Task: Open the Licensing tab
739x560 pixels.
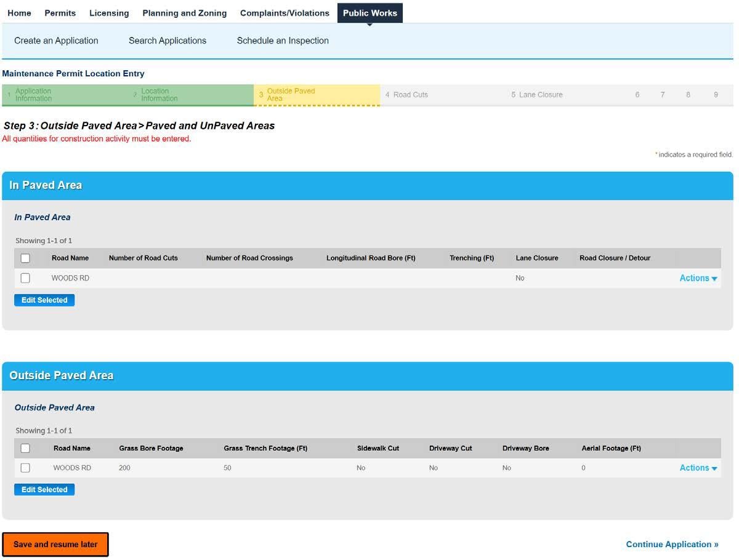Action: (109, 13)
